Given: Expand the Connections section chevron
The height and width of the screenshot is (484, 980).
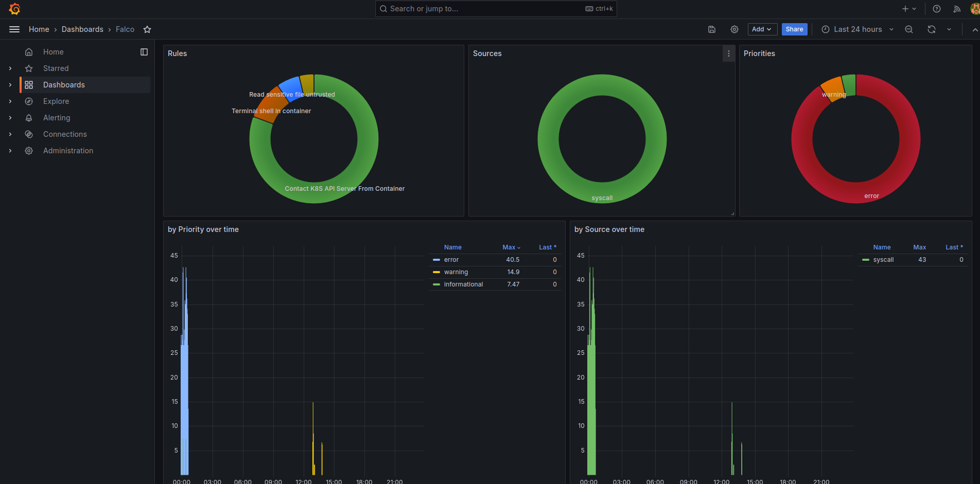Looking at the screenshot, I should pos(10,134).
